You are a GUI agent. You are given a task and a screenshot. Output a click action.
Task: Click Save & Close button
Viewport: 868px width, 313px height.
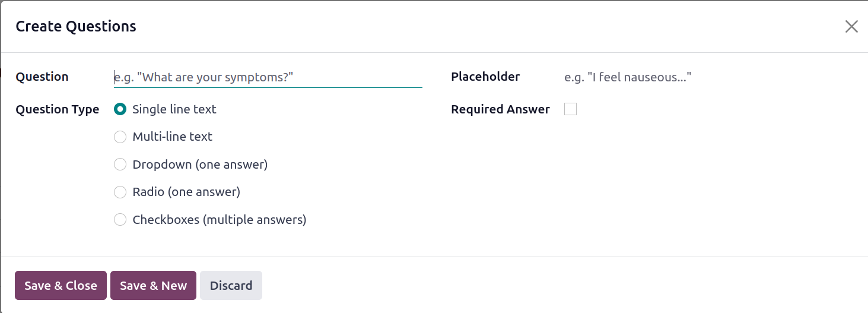point(61,286)
